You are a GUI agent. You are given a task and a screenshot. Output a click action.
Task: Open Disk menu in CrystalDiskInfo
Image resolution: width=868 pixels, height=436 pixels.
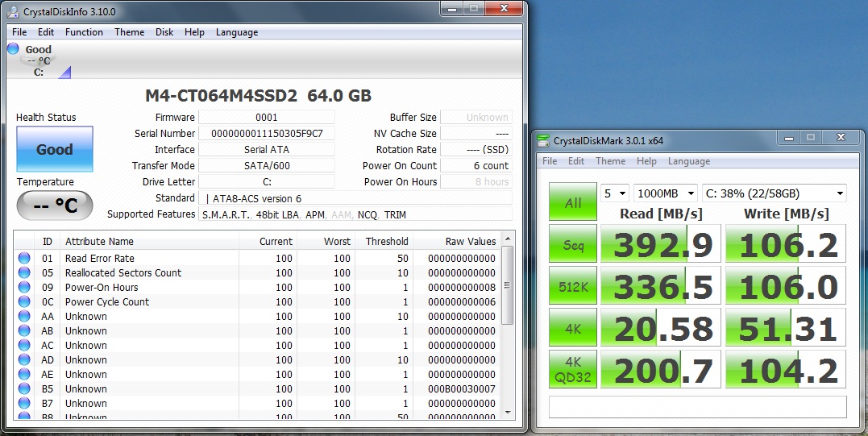164,32
